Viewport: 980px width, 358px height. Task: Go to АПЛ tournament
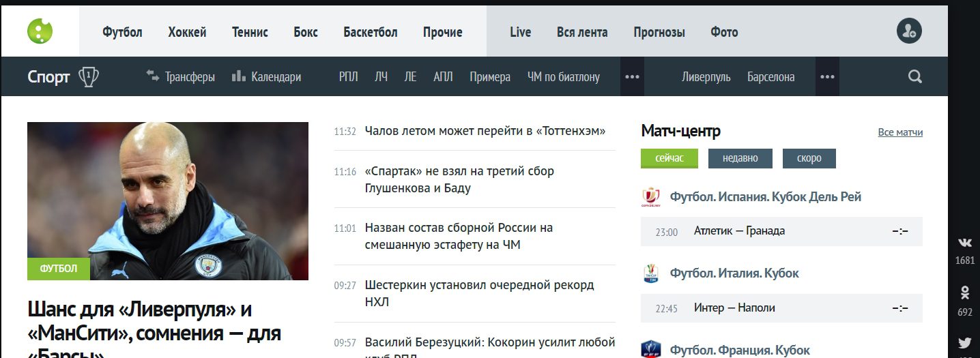point(443,77)
